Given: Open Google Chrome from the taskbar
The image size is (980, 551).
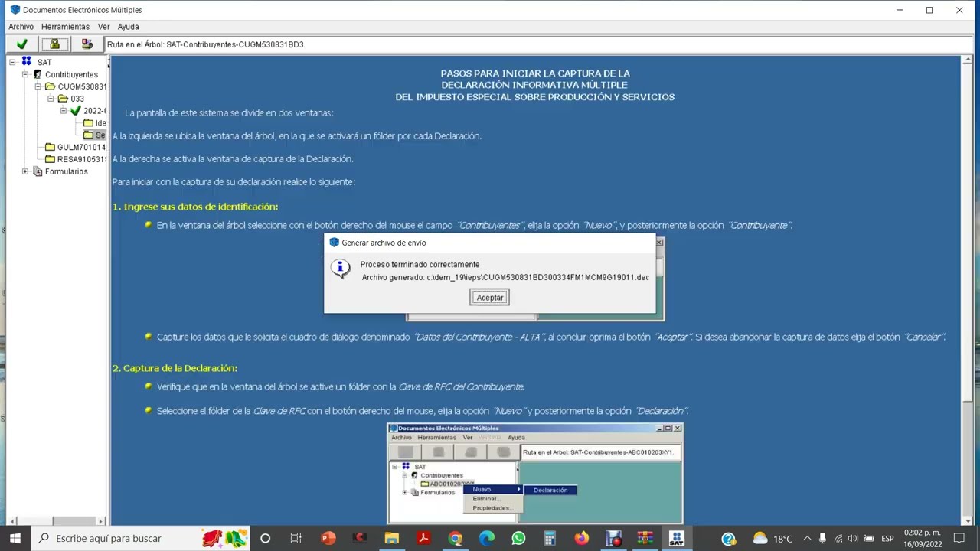Looking at the screenshot, I should (455, 538).
